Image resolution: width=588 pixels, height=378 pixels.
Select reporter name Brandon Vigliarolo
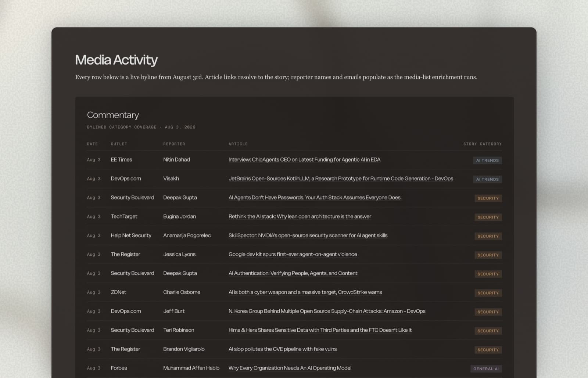[x=184, y=349]
